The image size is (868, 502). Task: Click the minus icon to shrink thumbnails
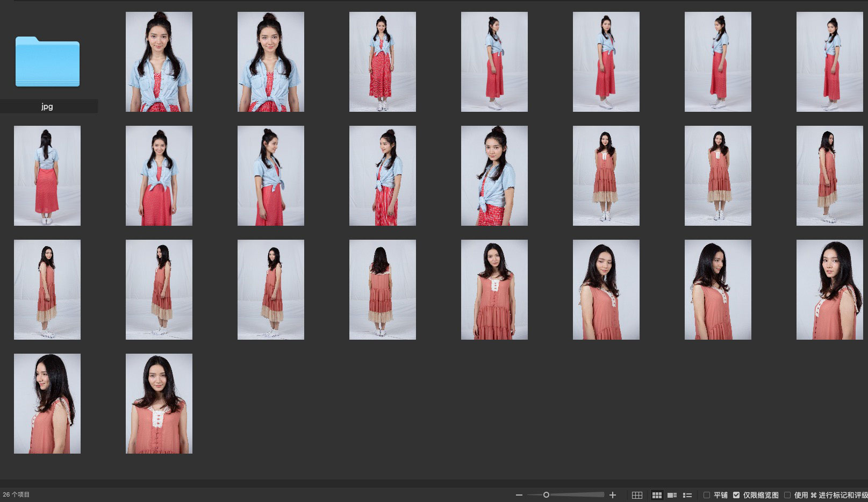point(519,495)
